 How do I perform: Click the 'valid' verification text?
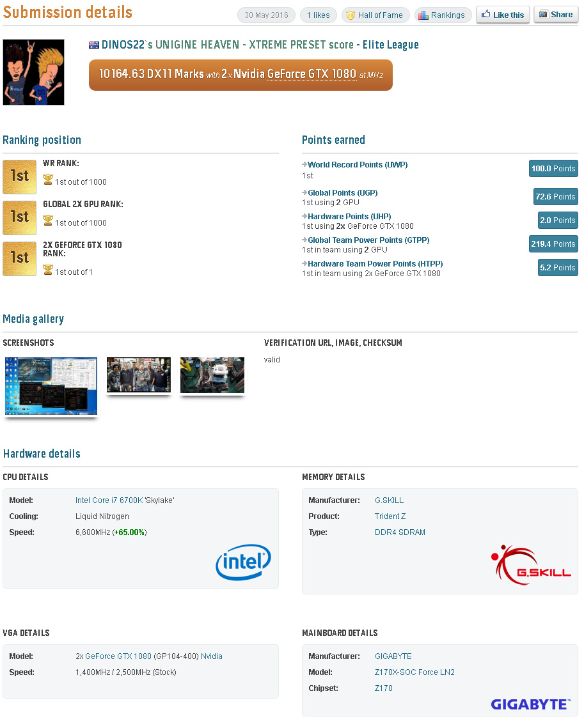coord(272,360)
